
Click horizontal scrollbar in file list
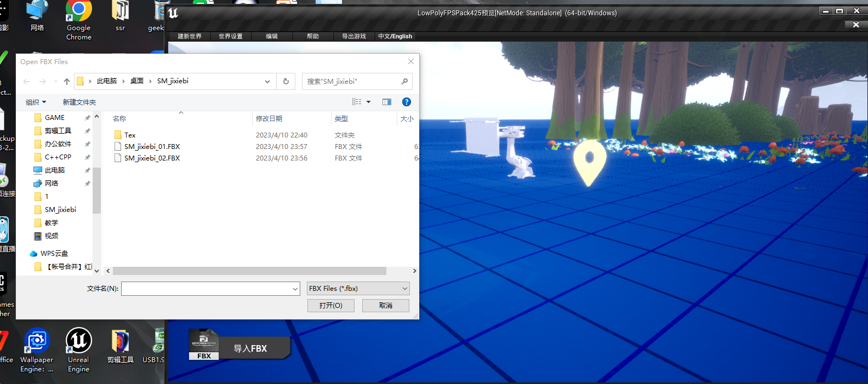[249, 271]
